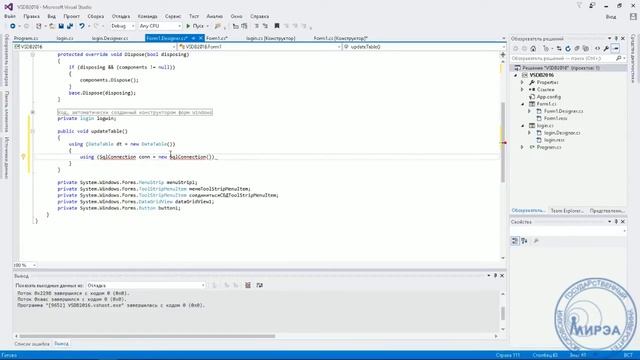The height and width of the screenshot is (360, 640).
Task: Click the Show All Files icon in Solution Explorer
Action: pyautogui.click(x=586, y=49)
